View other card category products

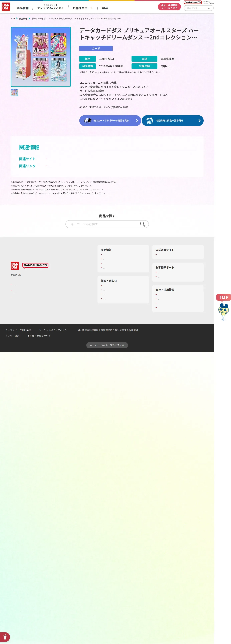[110, 121]
